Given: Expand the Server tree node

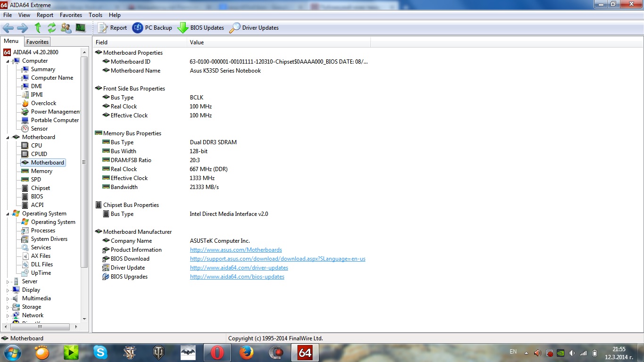Looking at the screenshot, I should coord(8,281).
